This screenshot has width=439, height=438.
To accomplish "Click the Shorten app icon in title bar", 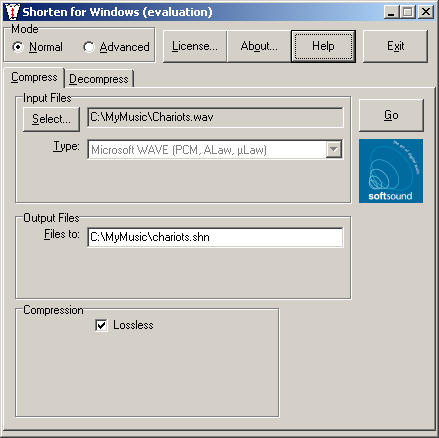I will [12, 12].
